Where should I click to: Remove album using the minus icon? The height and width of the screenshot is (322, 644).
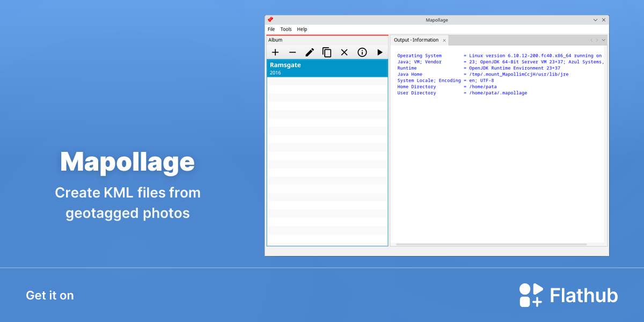[x=292, y=52]
